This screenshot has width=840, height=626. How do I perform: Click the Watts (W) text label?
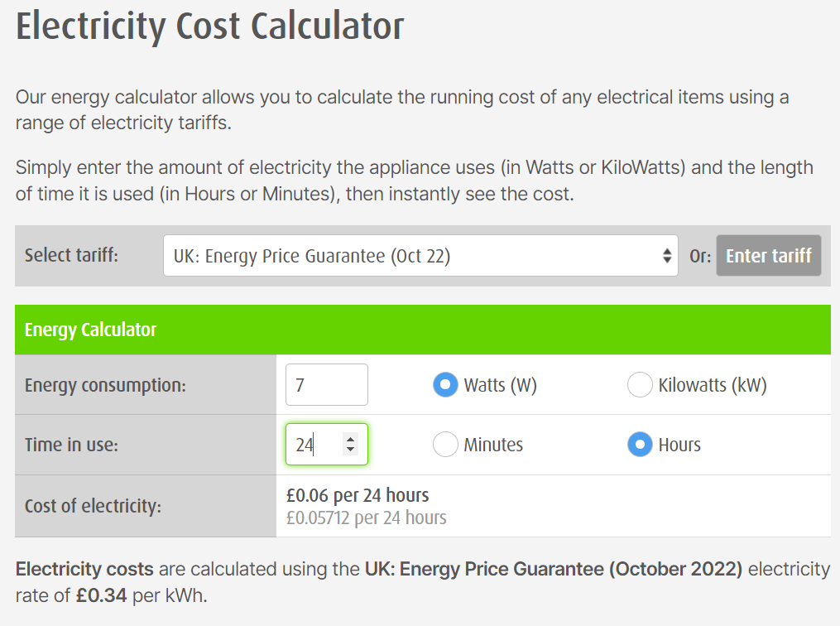[501, 385]
